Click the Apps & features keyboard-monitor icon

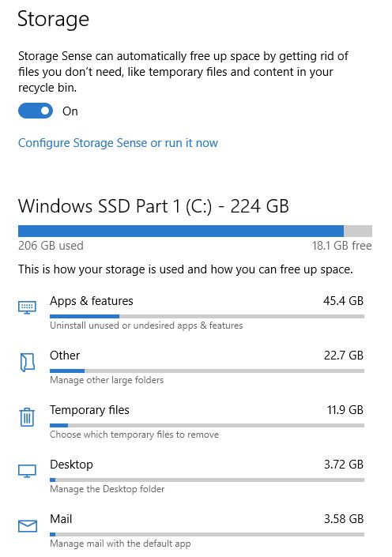click(x=28, y=307)
